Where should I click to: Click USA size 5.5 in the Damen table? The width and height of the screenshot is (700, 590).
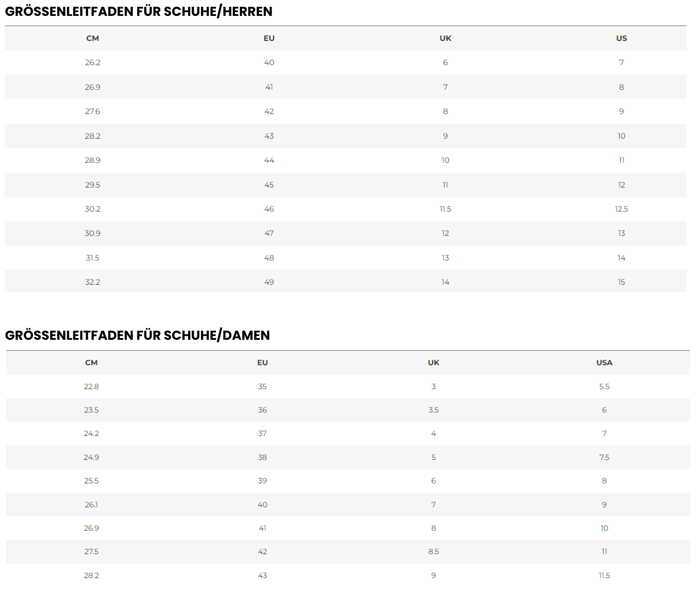point(604,387)
